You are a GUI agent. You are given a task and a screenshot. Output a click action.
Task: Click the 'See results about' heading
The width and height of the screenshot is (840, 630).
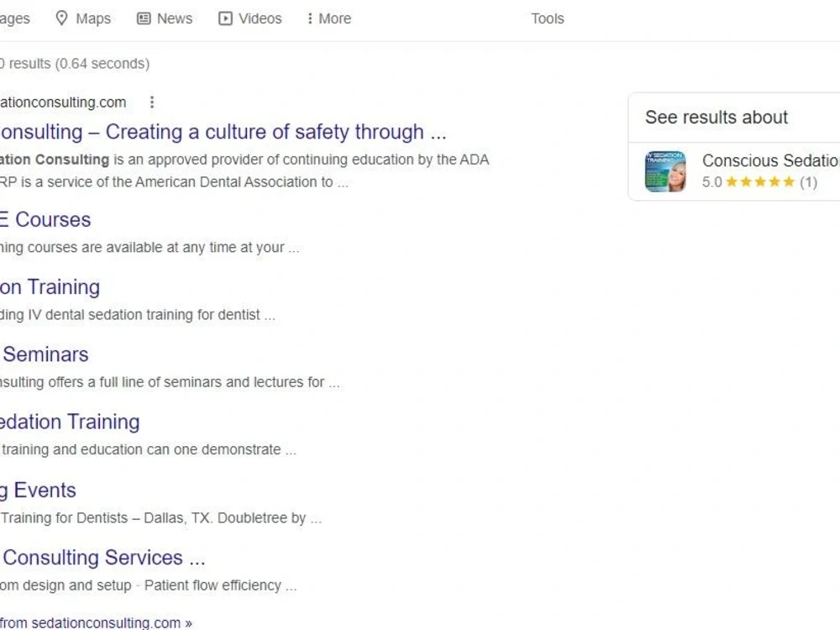(x=717, y=117)
